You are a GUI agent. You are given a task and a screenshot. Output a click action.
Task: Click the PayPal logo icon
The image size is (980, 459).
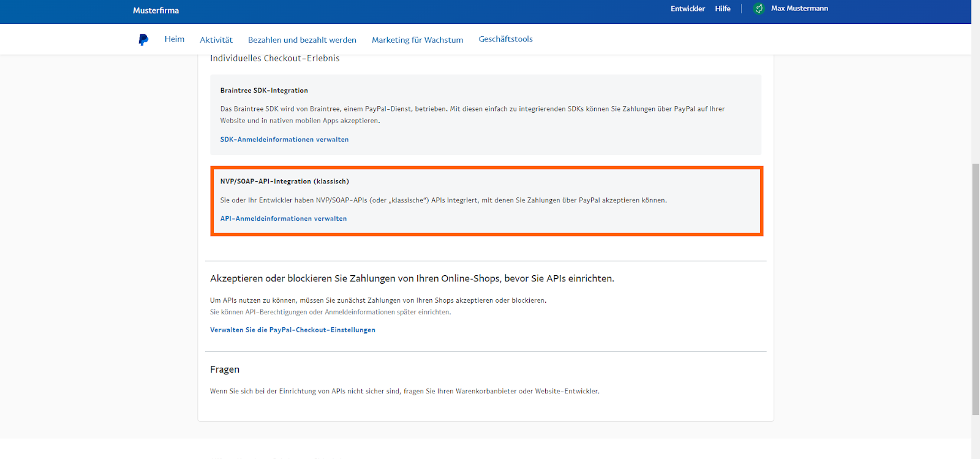143,40
